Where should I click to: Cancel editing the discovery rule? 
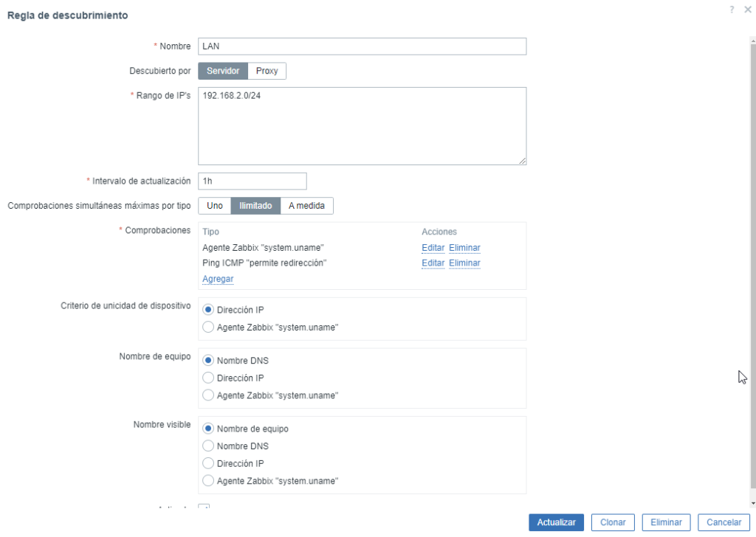tap(724, 522)
